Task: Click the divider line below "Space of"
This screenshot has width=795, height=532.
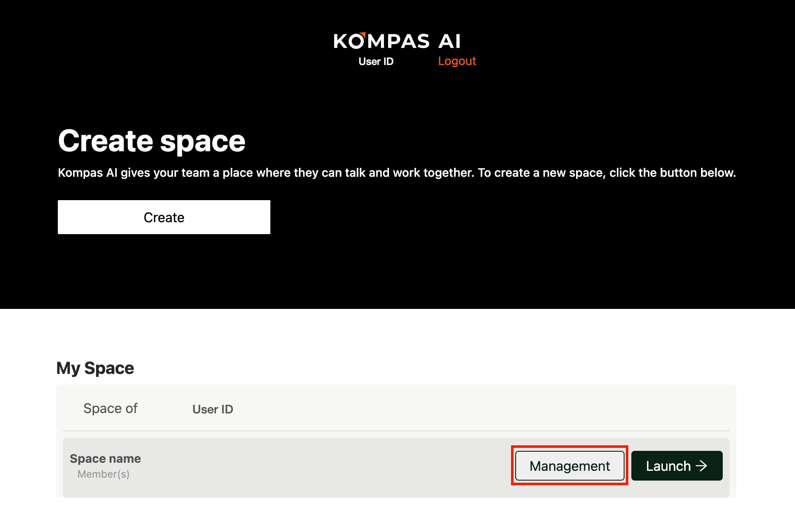Action: point(396,431)
